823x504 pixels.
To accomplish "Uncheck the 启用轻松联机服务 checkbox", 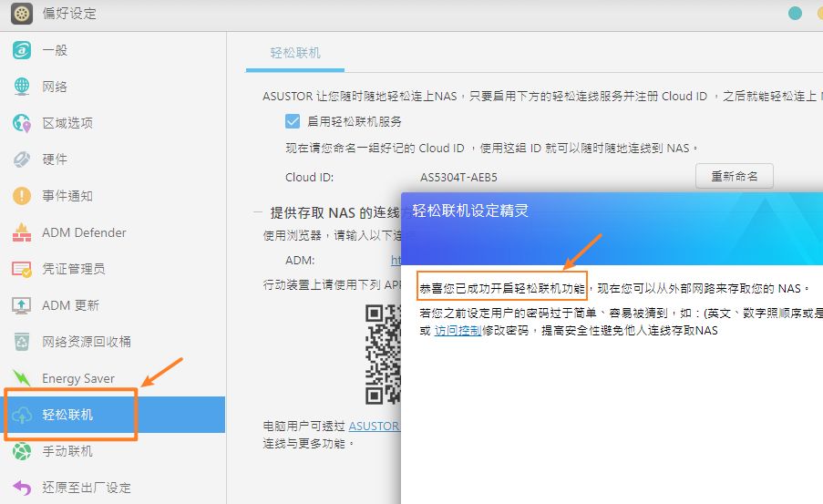I will point(293,121).
